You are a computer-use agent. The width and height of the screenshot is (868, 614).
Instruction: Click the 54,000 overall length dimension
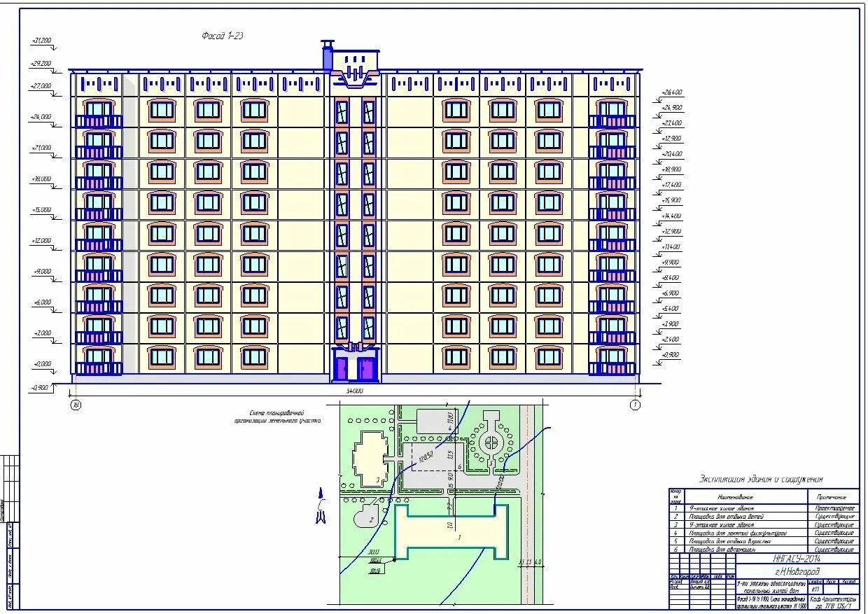click(x=355, y=391)
